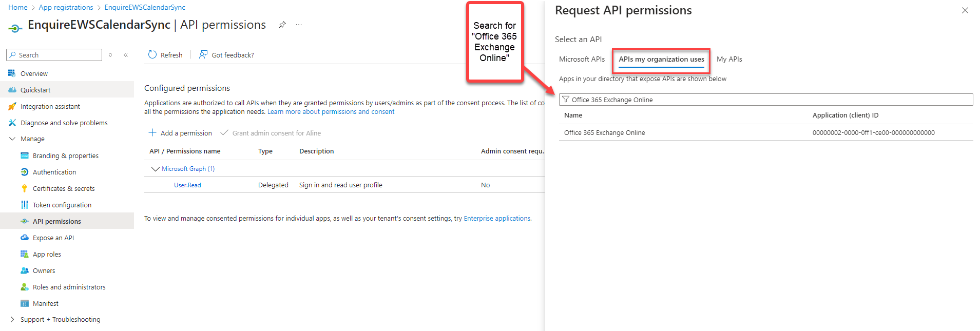Click the Owners people icon
The image size is (980, 331).
tap(24, 270)
